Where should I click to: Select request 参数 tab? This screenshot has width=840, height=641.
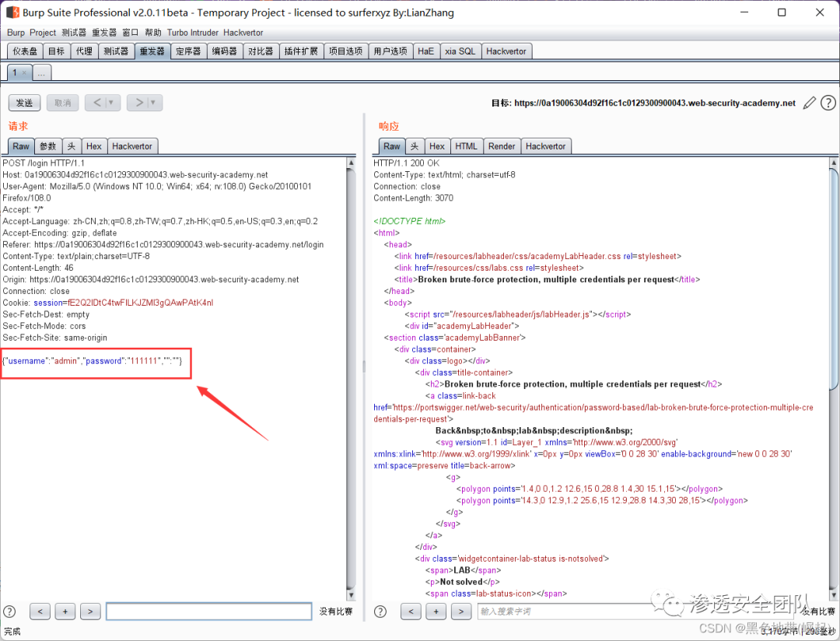pyautogui.click(x=48, y=145)
